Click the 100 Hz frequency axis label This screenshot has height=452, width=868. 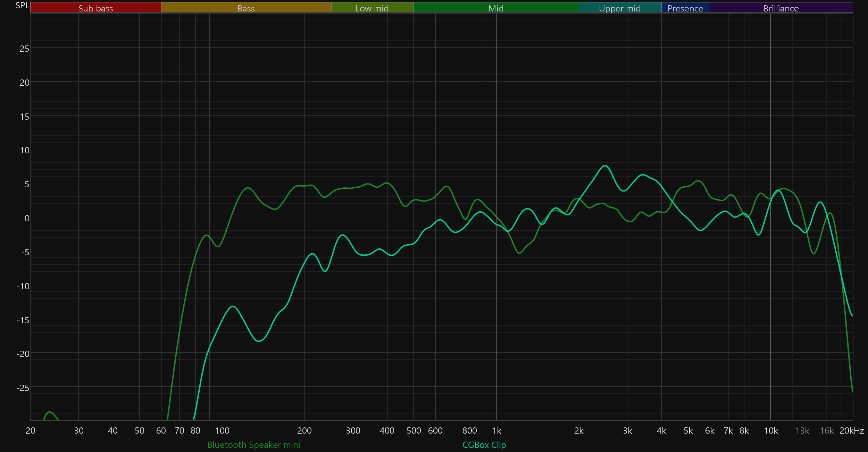point(222,431)
